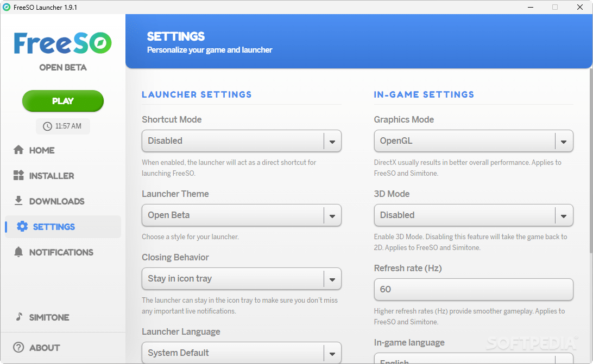Viewport: 593px width, 364px height.
Task: Click the Refresh rate input field
Action: 474,290
